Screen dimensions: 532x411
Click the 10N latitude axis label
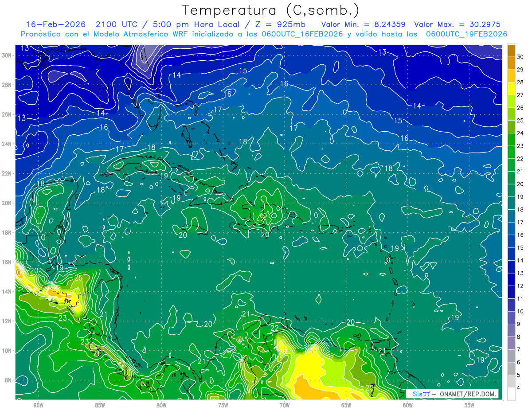tap(7, 351)
